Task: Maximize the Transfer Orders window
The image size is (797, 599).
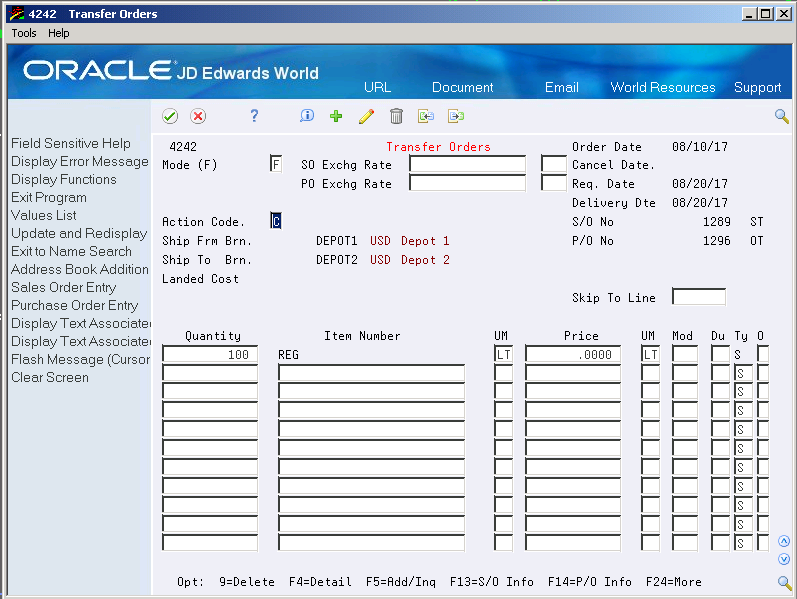Action: point(765,14)
